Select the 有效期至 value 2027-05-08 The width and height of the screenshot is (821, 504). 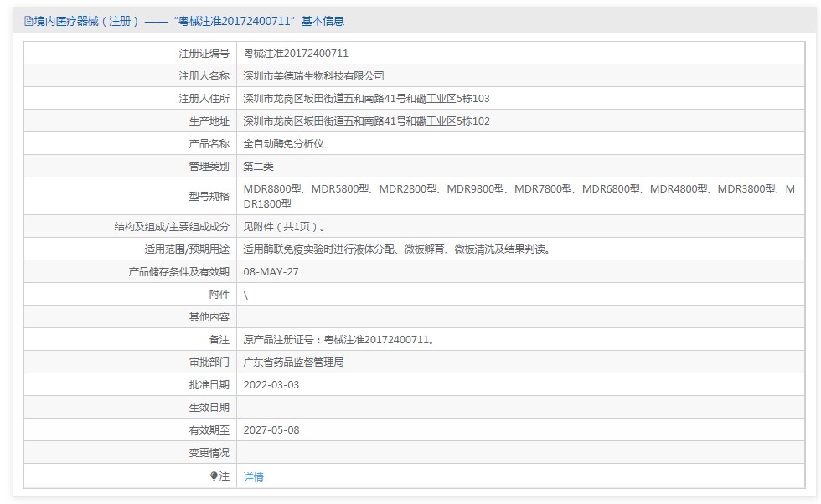(271, 429)
